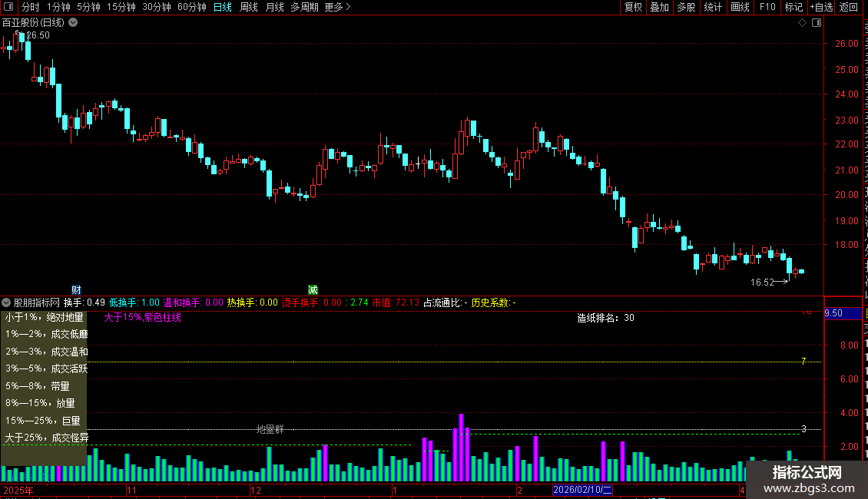The height and width of the screenshot is (499, 868).
Task: Click the diamond icon above the chart
Action: 802,23
